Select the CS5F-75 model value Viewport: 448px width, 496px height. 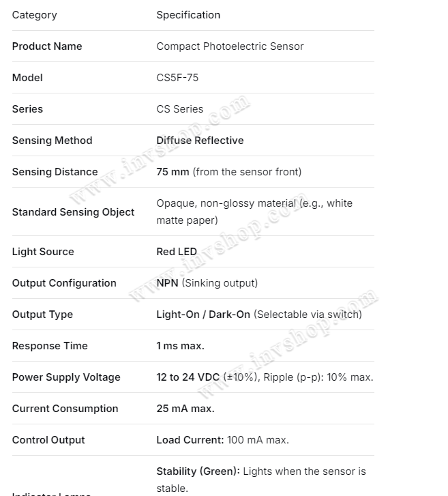177,78
